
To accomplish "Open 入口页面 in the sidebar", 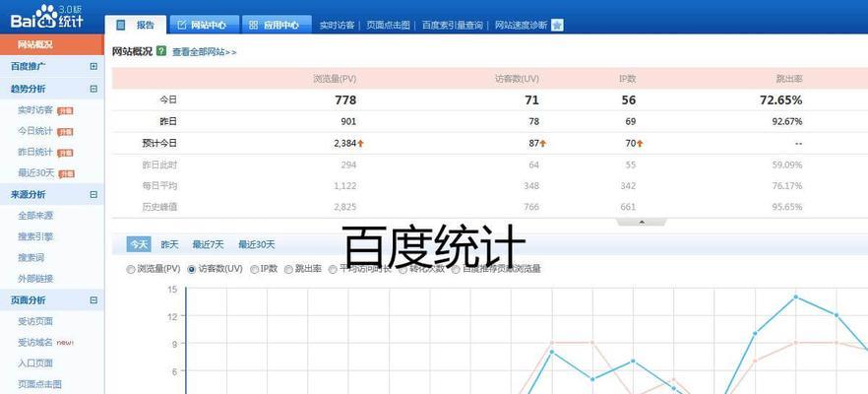I will click(x=35, y=363).
